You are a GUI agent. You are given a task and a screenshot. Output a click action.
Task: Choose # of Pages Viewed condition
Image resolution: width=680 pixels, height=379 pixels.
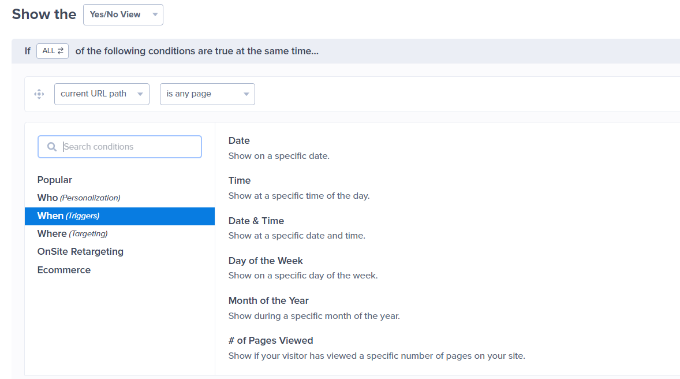(x=271, y=340)
